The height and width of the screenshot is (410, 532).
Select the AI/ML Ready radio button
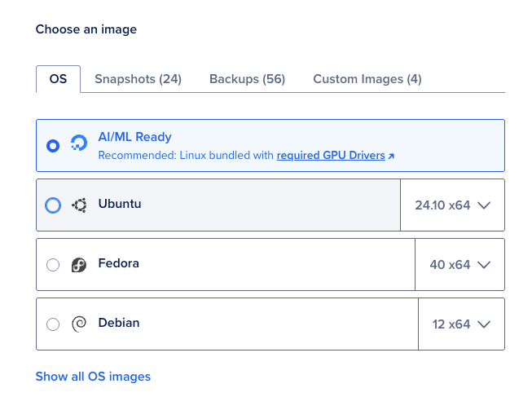click(53, 146)
